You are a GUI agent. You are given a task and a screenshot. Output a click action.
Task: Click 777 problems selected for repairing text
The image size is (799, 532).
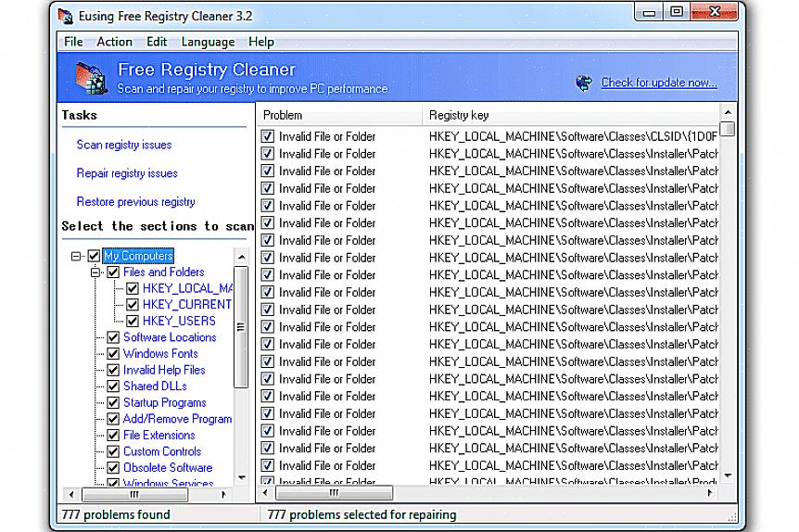click(361, 514)
